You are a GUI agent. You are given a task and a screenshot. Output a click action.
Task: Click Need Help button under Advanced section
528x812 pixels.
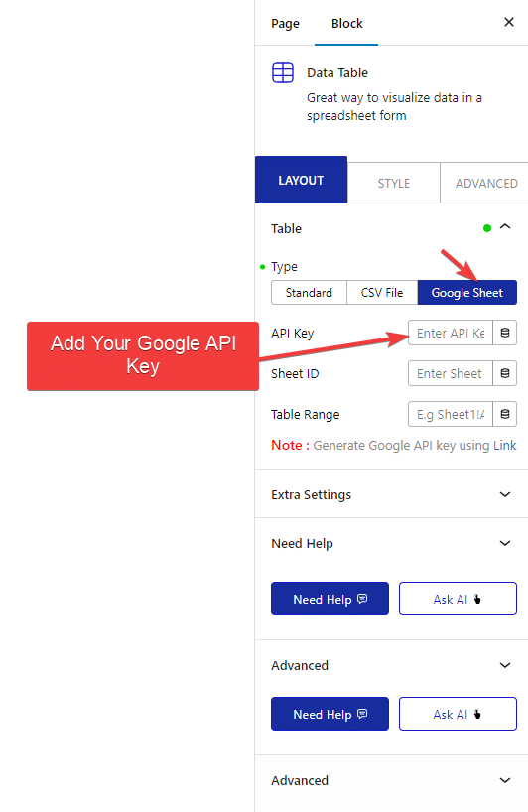(x=330, y=714)
